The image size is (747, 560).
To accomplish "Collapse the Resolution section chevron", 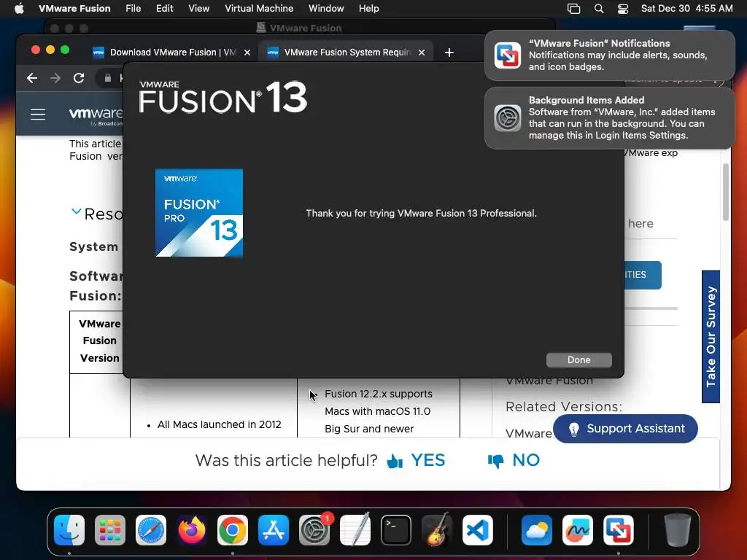I will coord(76,211).
